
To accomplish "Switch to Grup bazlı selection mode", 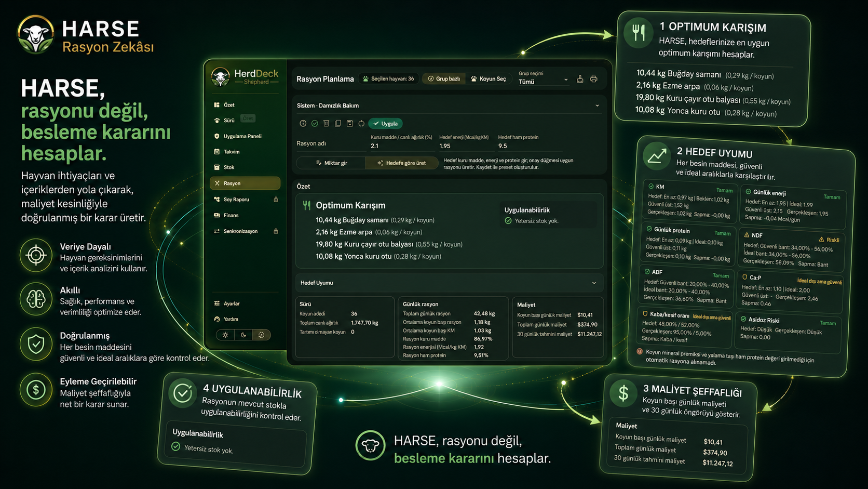I will (444, 79).
